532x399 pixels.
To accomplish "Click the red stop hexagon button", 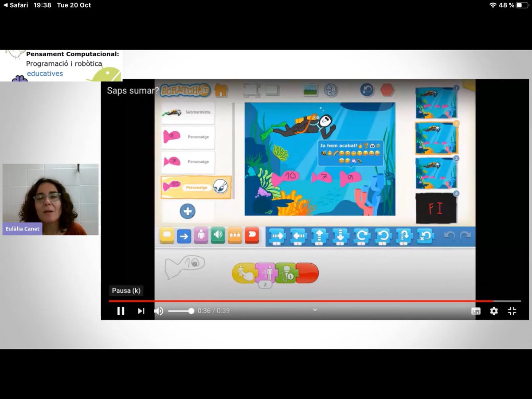I will (x=387, y=90).
